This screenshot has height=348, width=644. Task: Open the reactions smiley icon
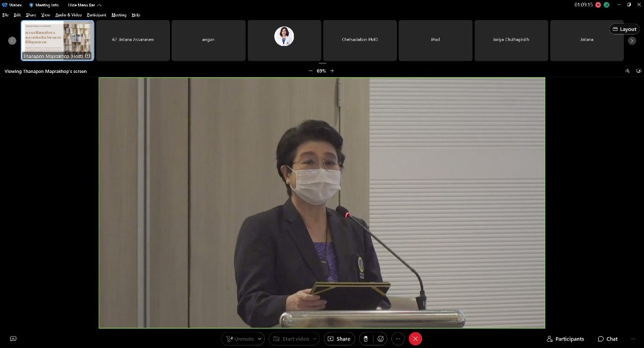(x=380, y=339)
